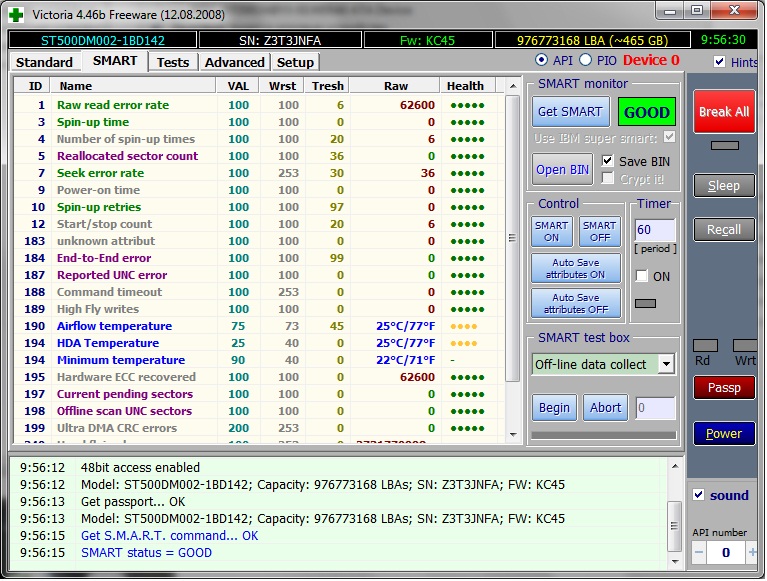
Task: Toggle the Use IBM super smart checkbox
Action: (x=669, y=137)
